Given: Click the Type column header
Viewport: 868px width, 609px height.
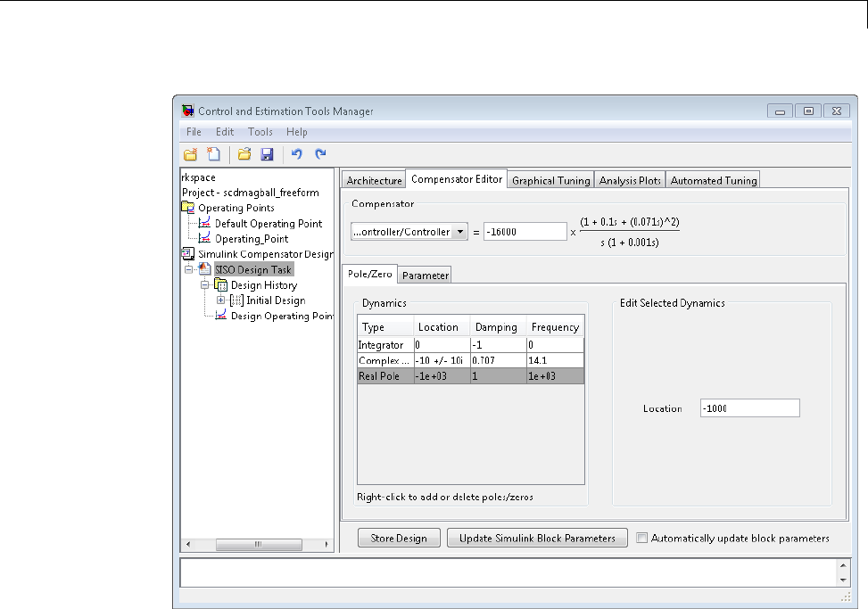Looking at the screenshot, I should coord(386,327).
